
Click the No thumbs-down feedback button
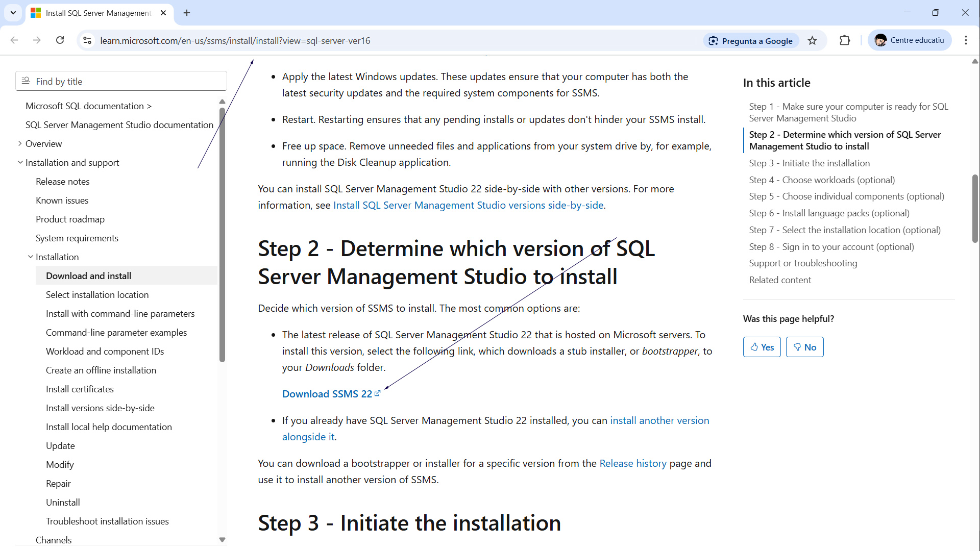point(804,347)
